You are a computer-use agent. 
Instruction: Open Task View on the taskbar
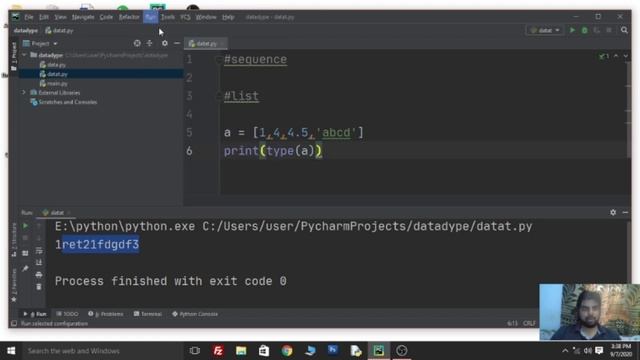pos(195,351)
